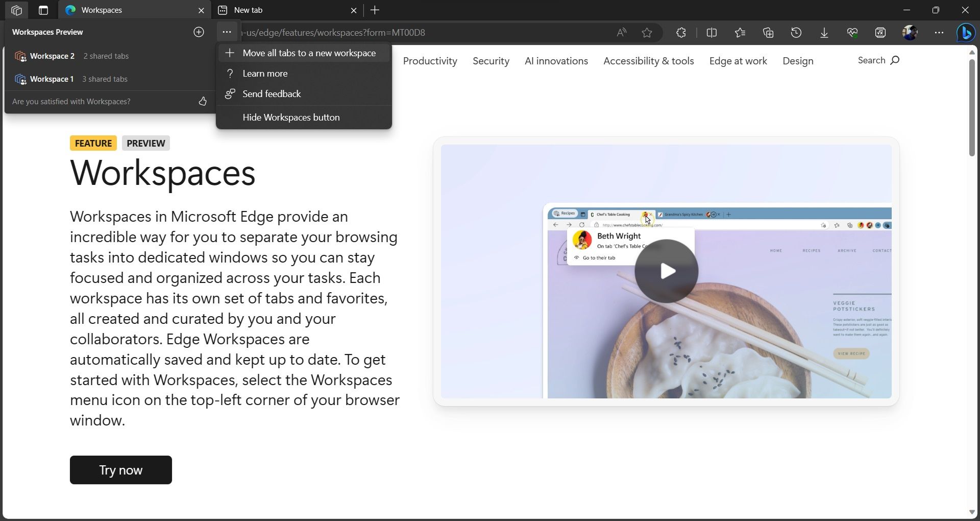The height and width of the screenshot is (521, 980).
Task: Open Bing Copilot sidebar
Action: [966, 32]
